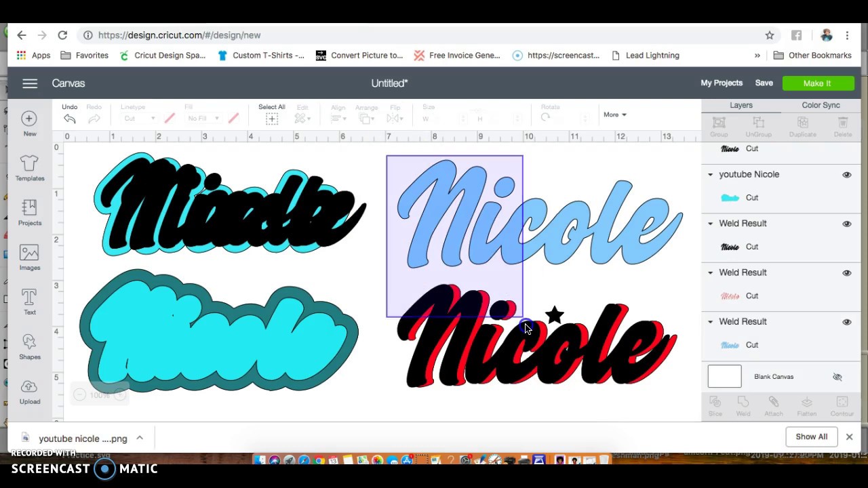Click the address bar URL field
Image resolution: width=868 pixels, height=488 pixels.
click(x=420, y=35)
